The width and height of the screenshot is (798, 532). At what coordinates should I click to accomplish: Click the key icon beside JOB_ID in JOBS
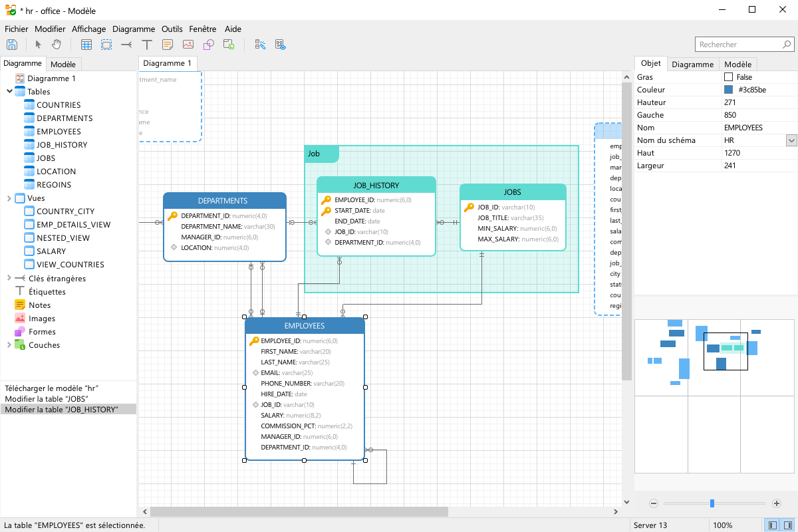pyautogui.click(x=469, y=207)
